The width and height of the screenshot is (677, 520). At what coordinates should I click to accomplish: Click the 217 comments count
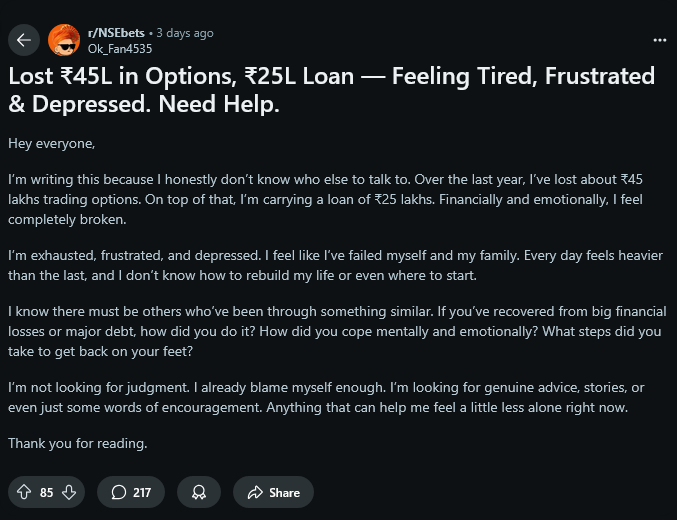coord(141,492)
